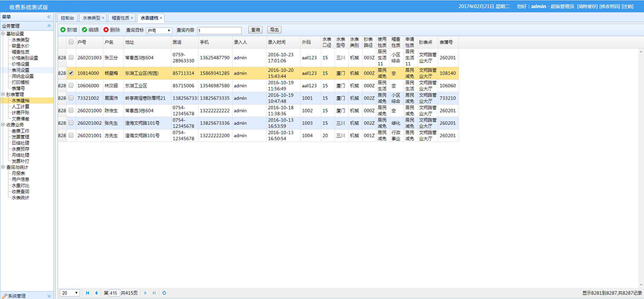Collapse the 业务管理 accordion section
The height and width of the screenshot is (299, 644).
click(50, 26)
